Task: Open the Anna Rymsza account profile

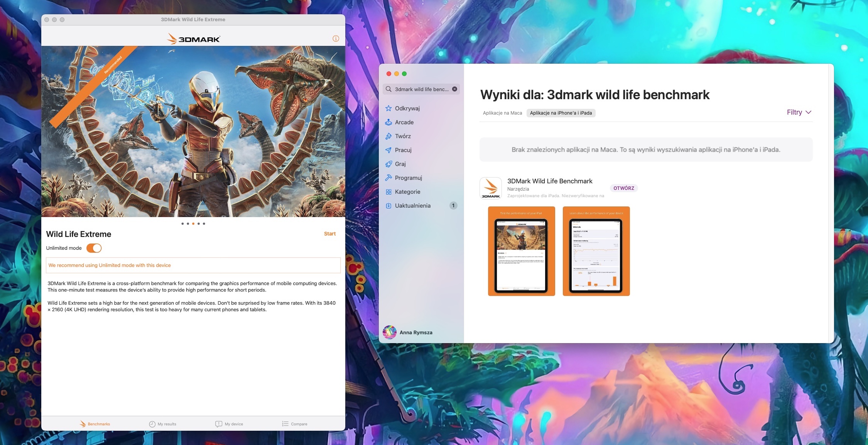Action: click(408, 332)
